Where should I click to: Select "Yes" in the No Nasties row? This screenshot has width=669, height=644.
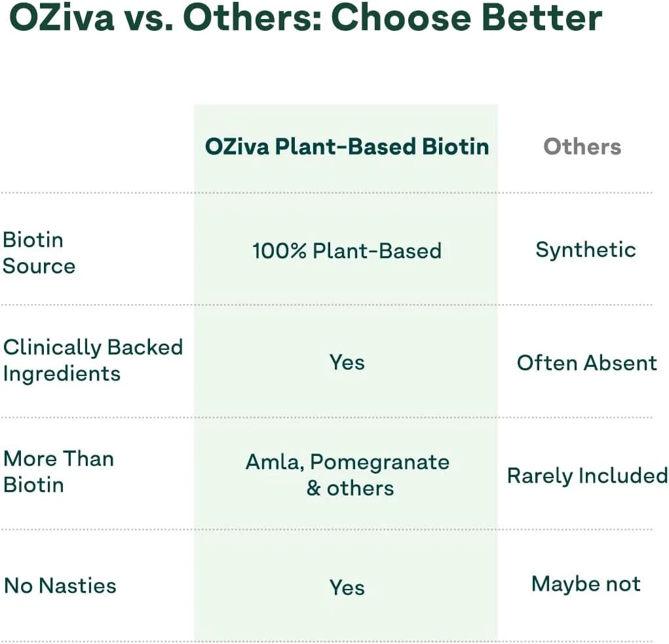click(x=347, y=588)
